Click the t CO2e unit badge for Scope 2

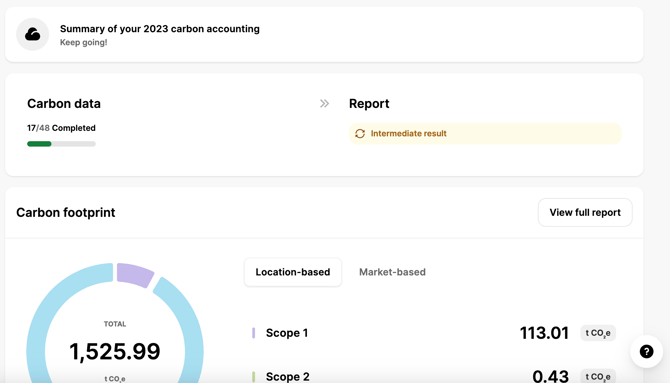coord(598,376)
